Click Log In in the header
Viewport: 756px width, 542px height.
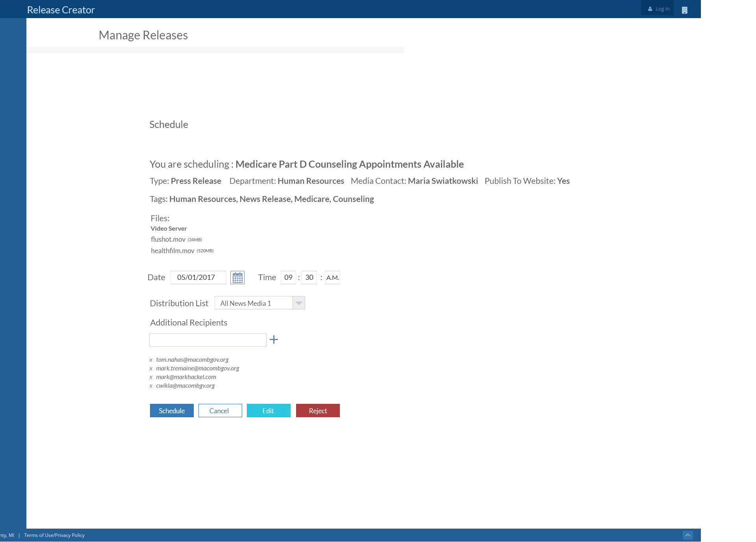pyautogui.click(x=659, y=9)
